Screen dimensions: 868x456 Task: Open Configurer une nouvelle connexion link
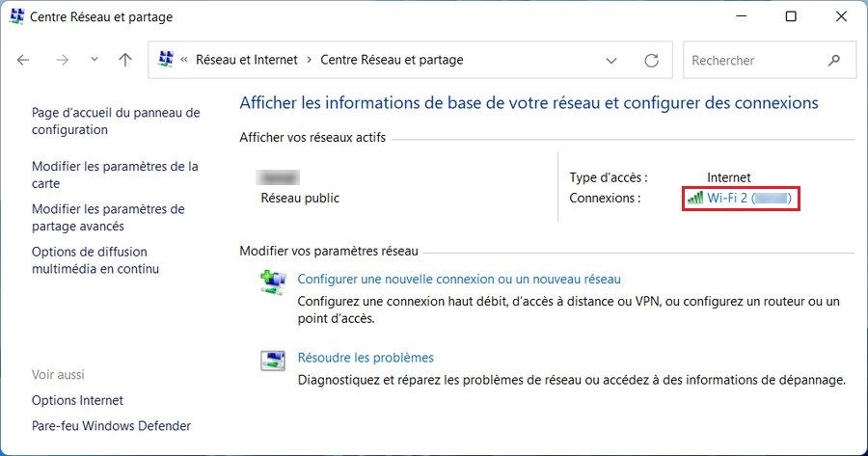[459, 279]
